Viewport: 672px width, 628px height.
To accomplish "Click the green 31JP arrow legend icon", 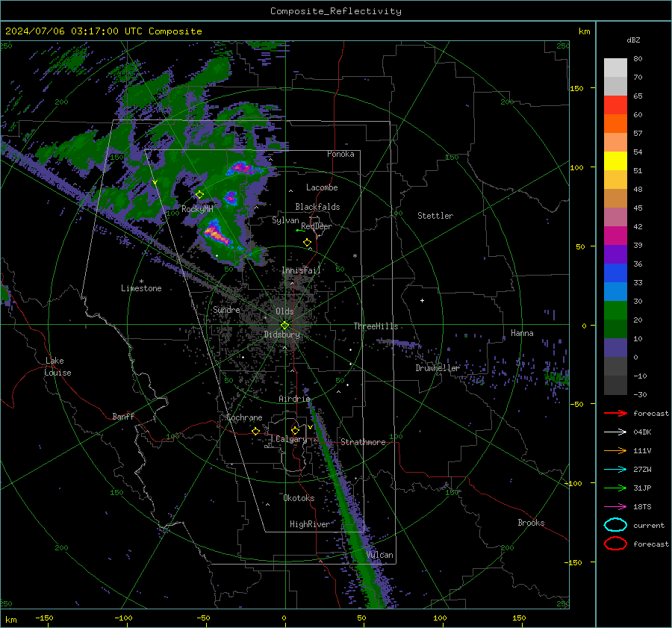I will 615,488.
